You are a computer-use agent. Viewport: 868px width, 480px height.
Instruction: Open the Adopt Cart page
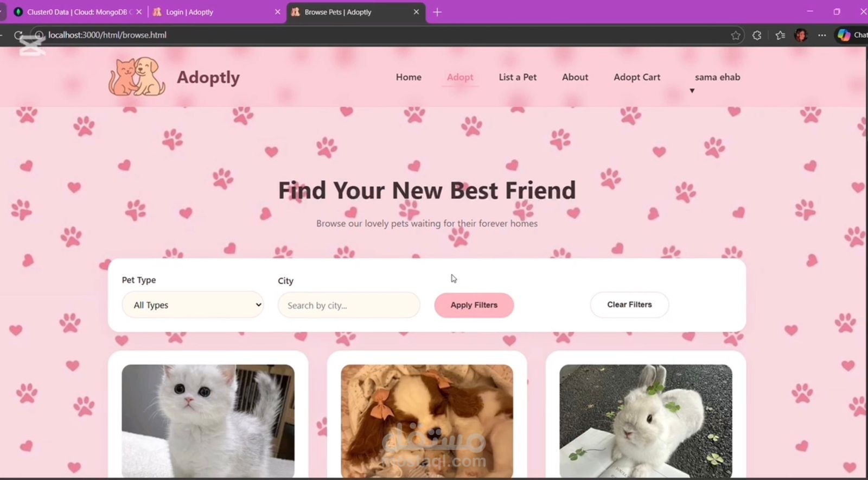(x=637, y=77)
